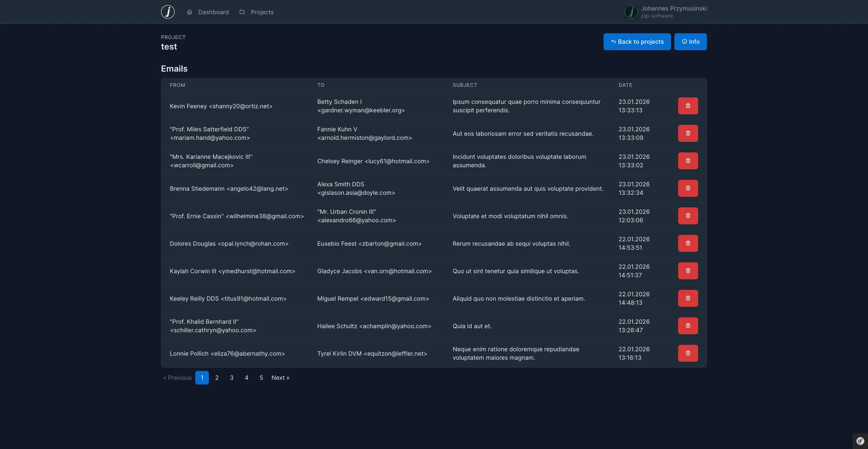
Task: Open the Symfony debug toolbar icon
Action: click(x=860, y=441)
